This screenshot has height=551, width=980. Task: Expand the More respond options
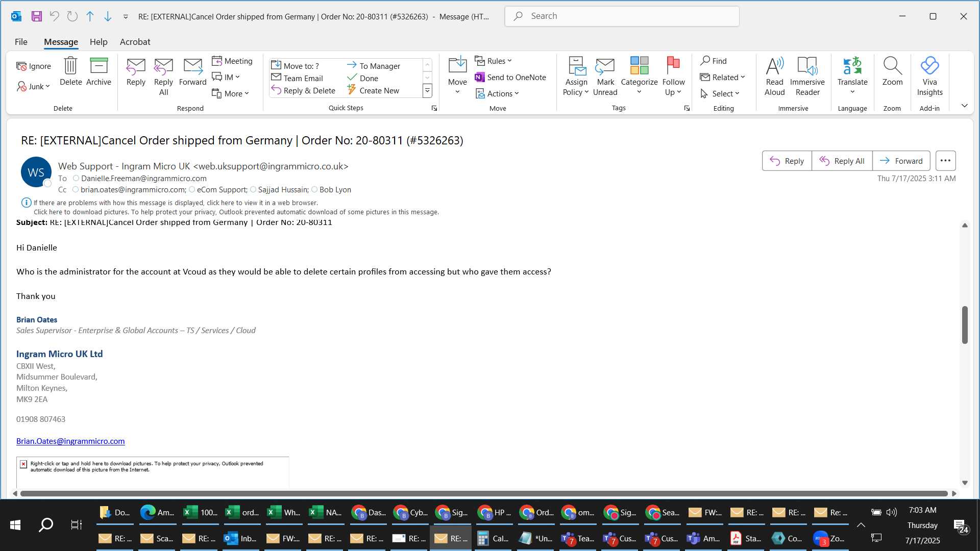click(230, 93)
